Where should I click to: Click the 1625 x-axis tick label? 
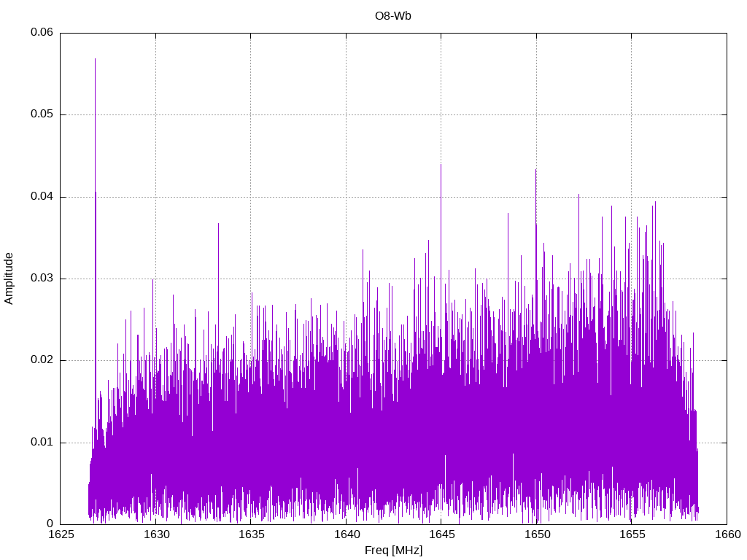coord(60,535)
